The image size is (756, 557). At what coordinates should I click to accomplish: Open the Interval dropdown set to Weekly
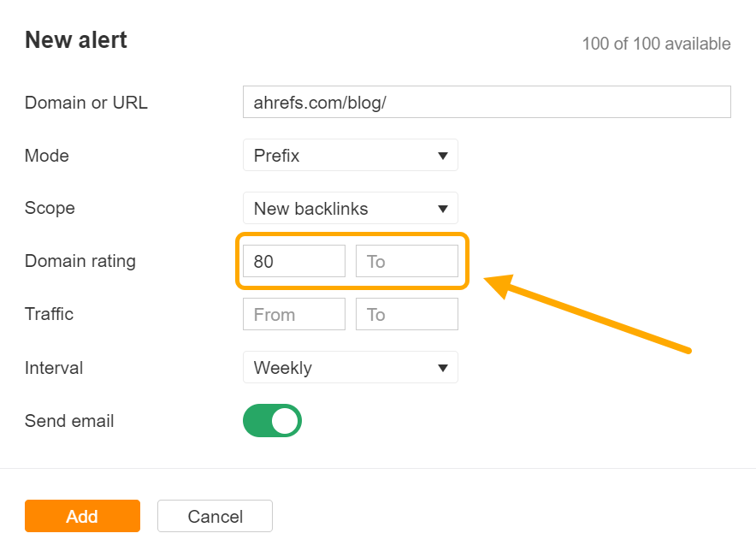(350, 368)
